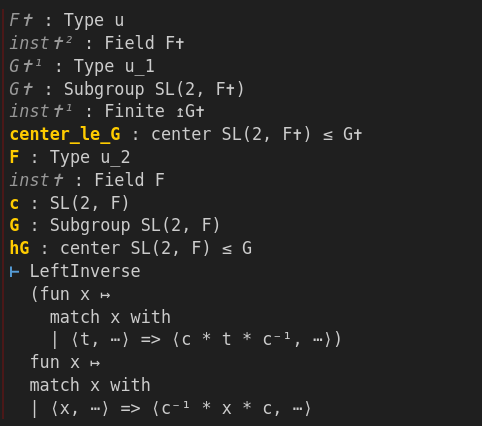Click the ↦ arrow after (fun x

(x=105, y=295)
